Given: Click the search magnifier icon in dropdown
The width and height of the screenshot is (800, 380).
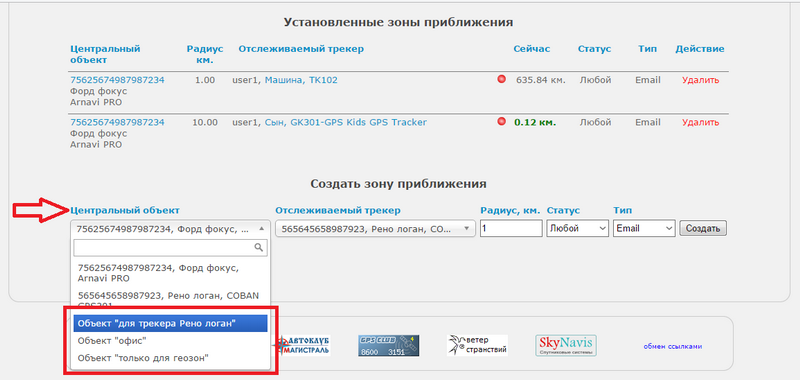Looking at the screenshot, I should tap(259, 247).
